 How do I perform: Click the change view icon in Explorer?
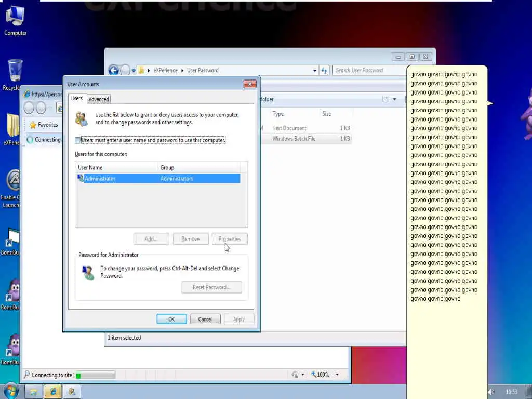(386, 99)
